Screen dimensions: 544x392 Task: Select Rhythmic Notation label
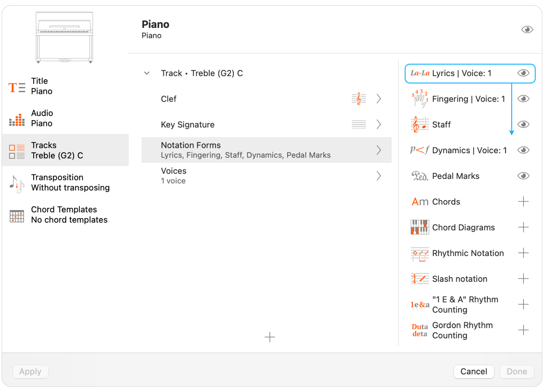point(468,253)
